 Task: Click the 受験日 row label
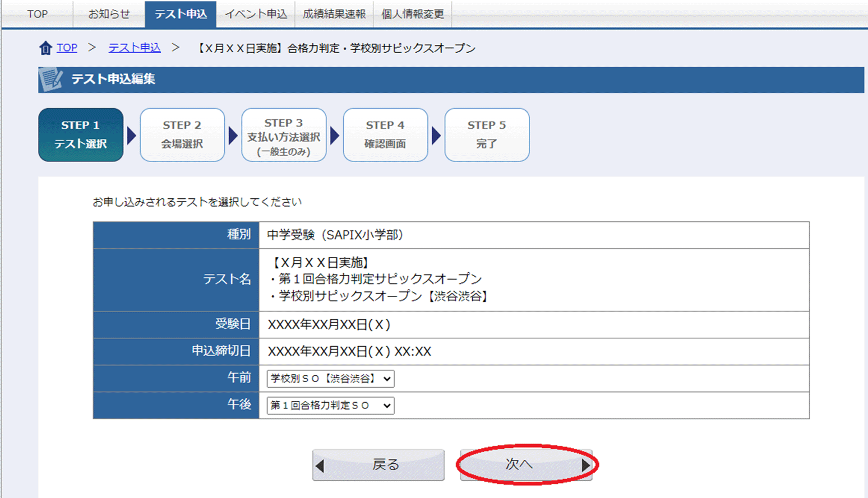pos(233,324)
